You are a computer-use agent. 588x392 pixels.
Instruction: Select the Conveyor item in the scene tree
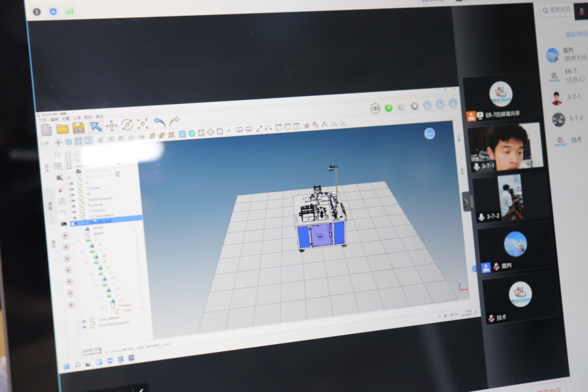point(94,188)
